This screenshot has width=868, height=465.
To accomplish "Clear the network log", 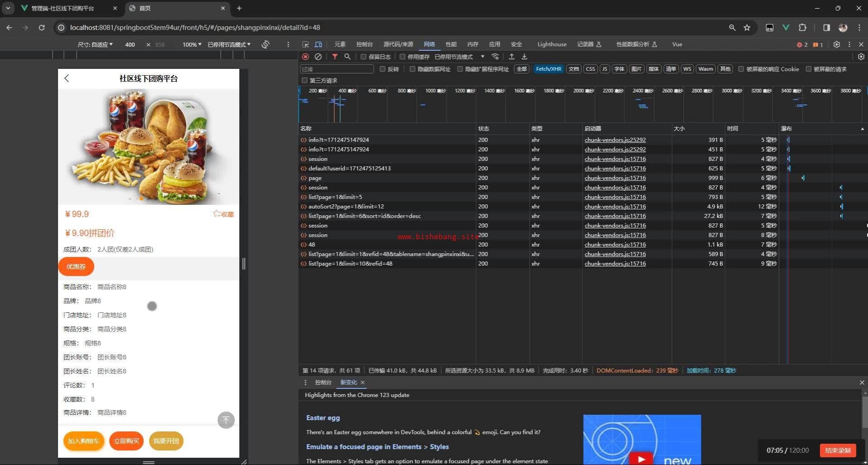I will [318, 57].
